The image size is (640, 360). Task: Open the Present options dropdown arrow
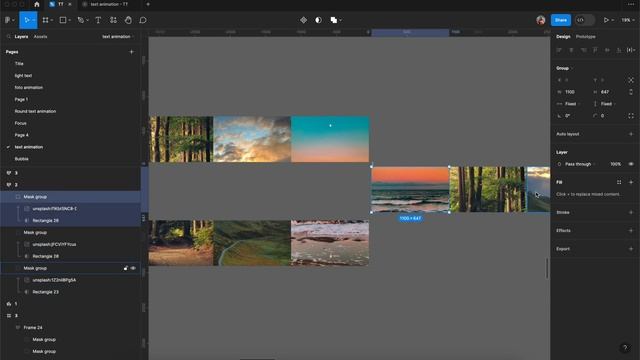[613, 20]
